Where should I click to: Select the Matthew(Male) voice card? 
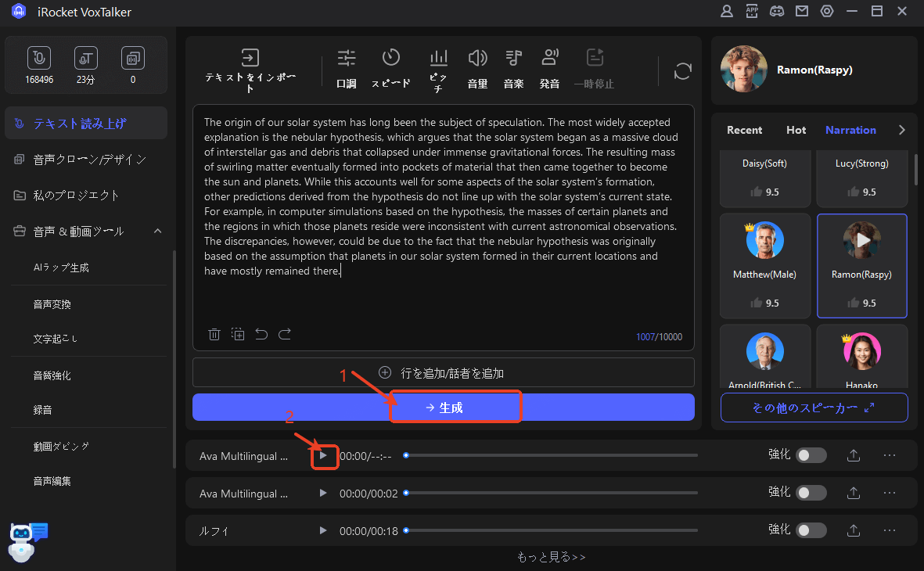pos(765,266)
